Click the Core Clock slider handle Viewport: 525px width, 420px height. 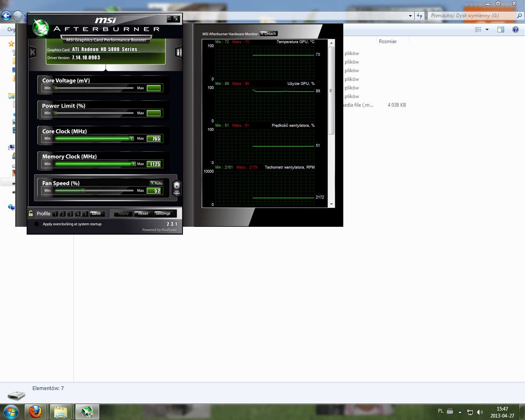(x=132, y=138)
